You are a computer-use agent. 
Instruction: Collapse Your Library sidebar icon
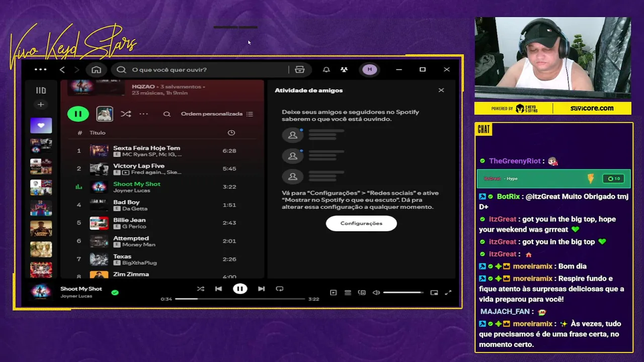41,90
